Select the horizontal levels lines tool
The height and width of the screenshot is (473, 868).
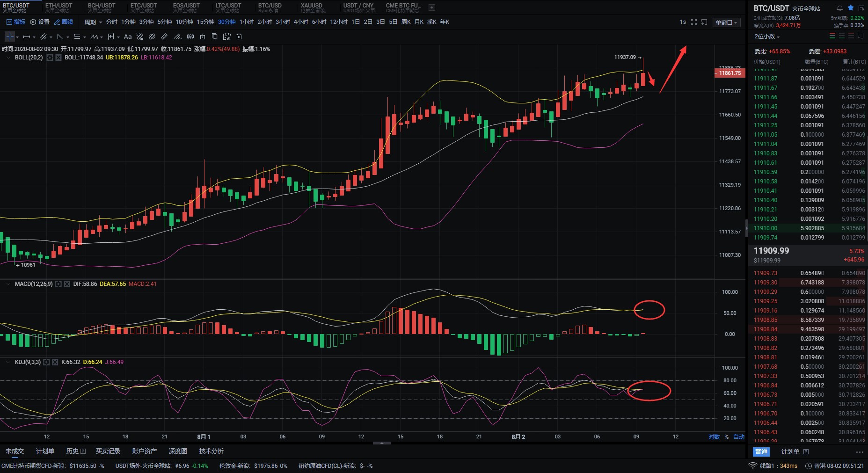click(x=77, y=36)
